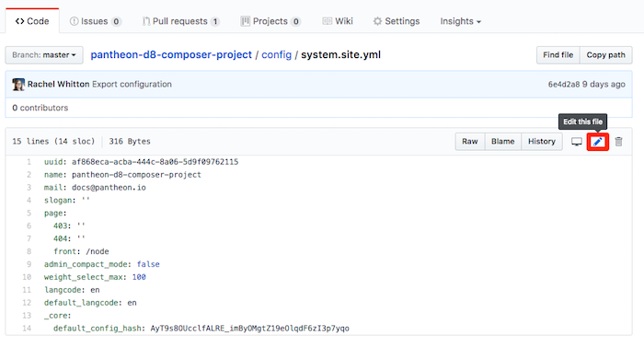View the Raw file
Screen dimensions: 644x347
coord(470,142)
